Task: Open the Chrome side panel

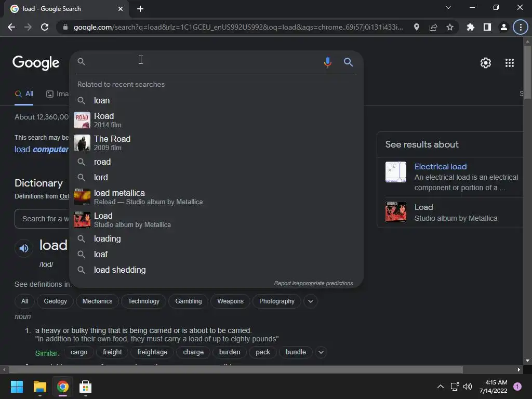Action: click(x=487, y=27)
